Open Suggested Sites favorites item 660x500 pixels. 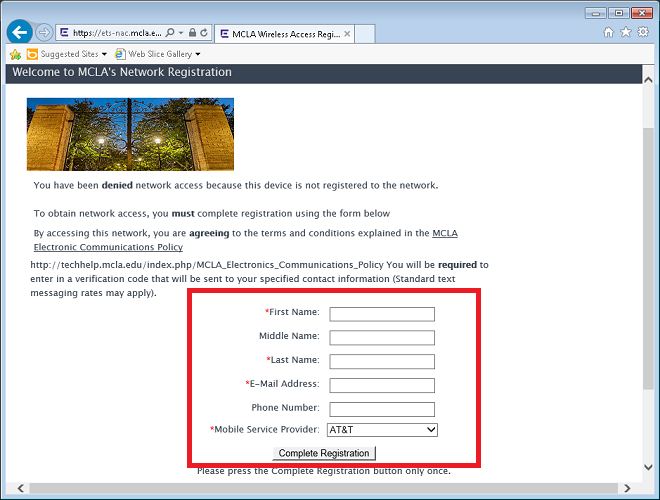[x=62, y=54]
